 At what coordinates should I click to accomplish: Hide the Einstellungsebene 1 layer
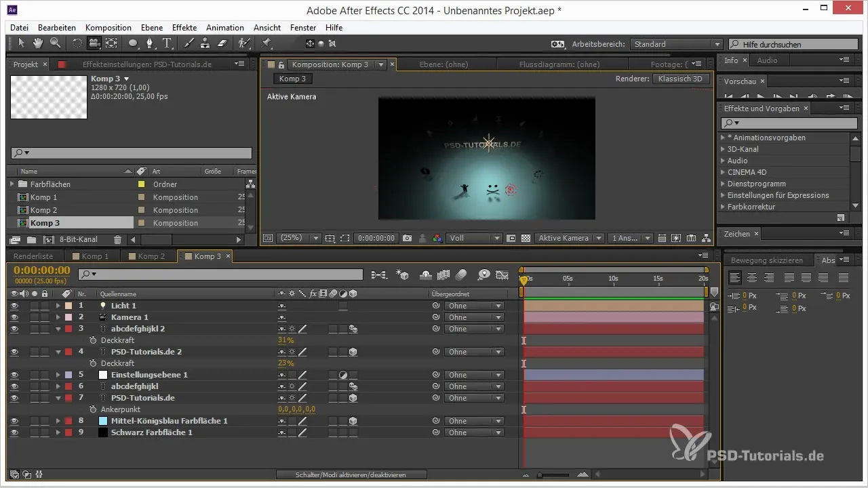point(14,375)
